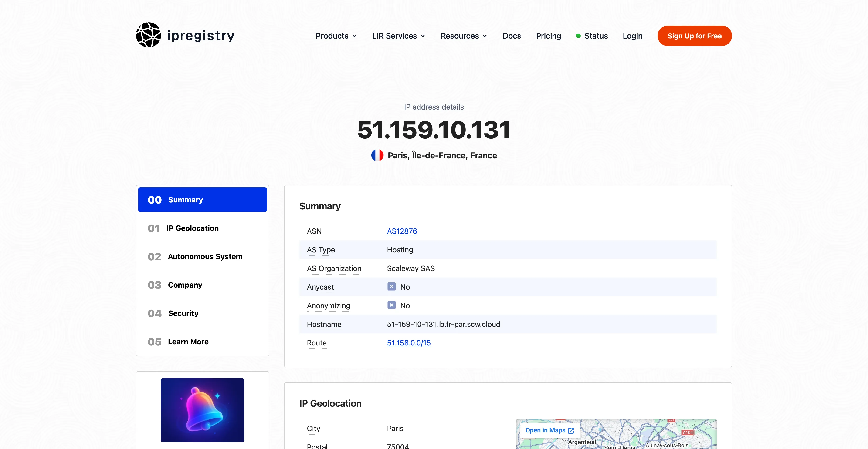Select the 00 Summary sidebar tab
Viewport: 868px width, 449px height.
(x=203, y=200)
